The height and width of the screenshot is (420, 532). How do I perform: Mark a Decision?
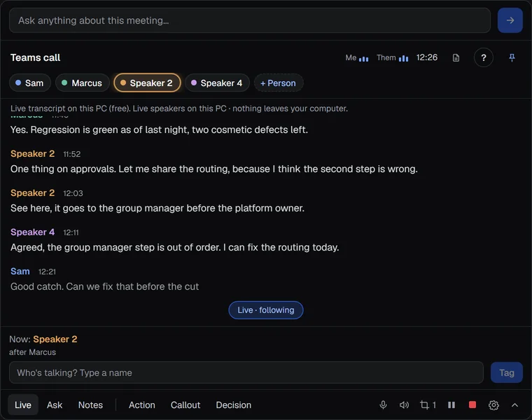tap(233, 405)
